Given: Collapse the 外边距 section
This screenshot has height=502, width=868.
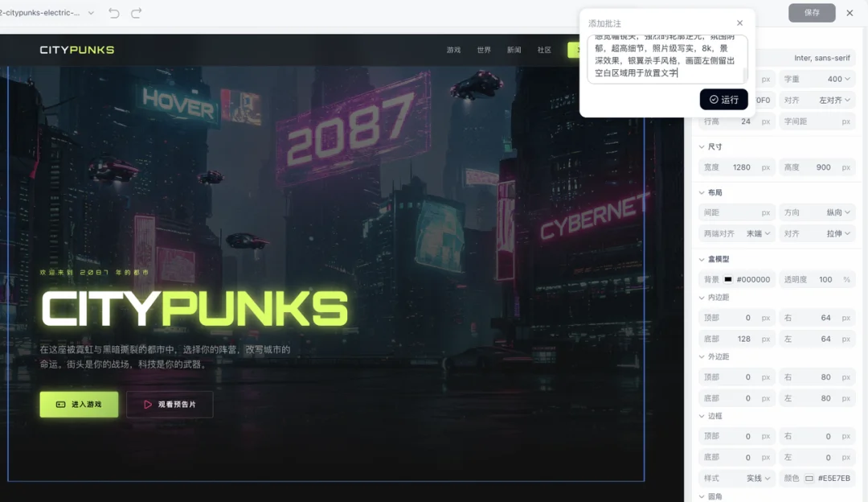Looking at the screenshot, I should point(702,357).
